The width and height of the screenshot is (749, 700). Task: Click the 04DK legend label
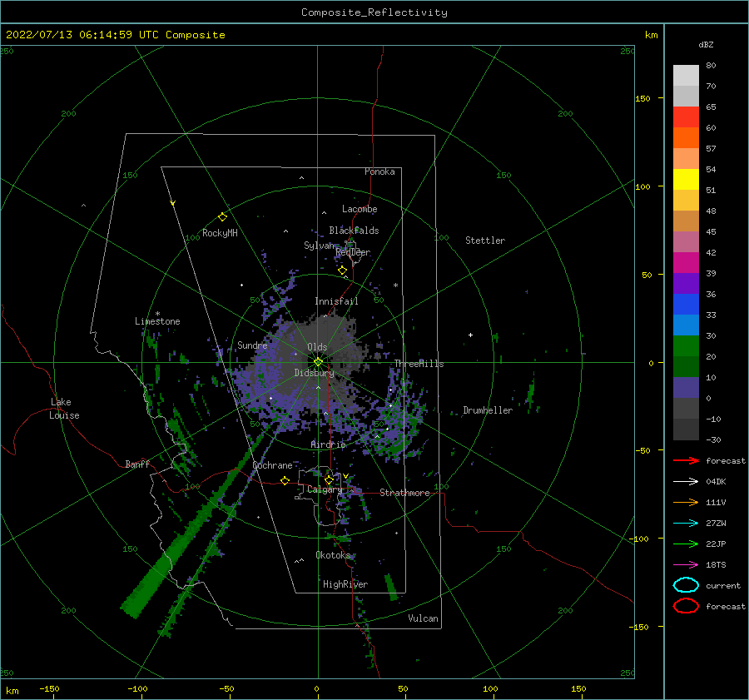point(716,482)
